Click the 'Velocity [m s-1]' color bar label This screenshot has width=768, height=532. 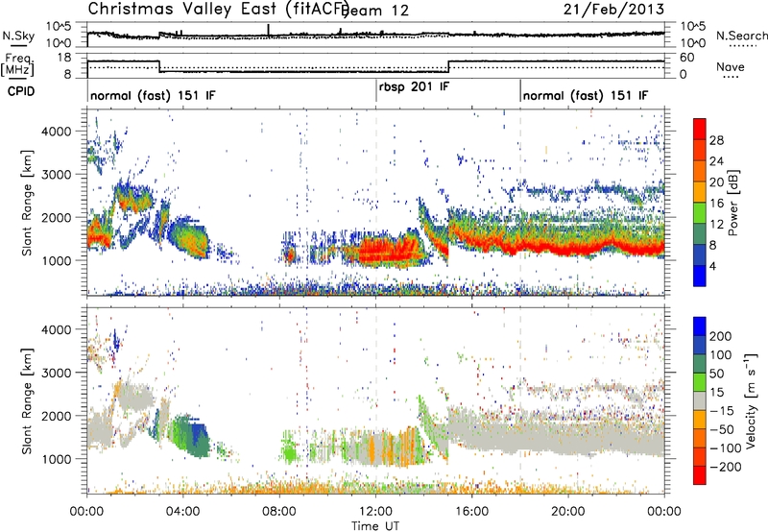point(751,400)
